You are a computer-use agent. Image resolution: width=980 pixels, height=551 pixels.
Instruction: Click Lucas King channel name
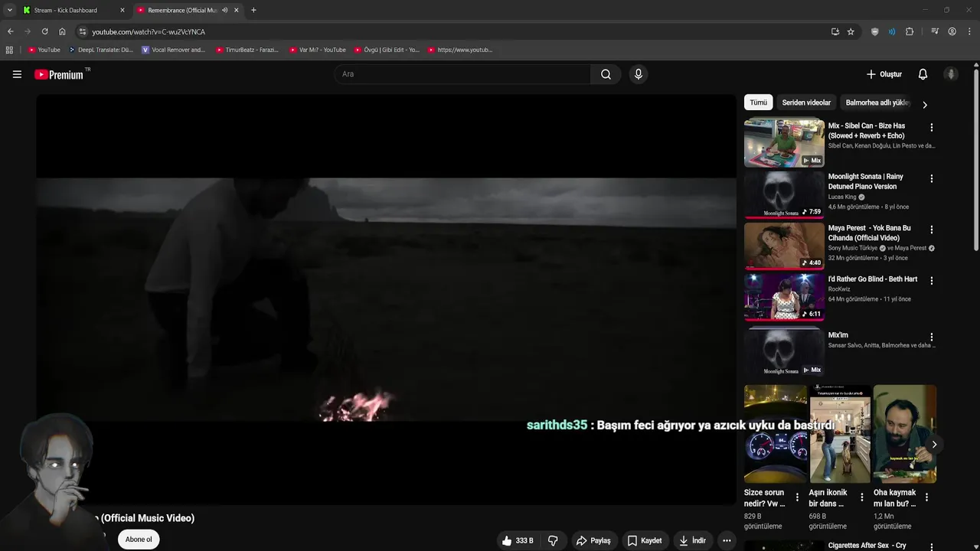click(x=842, y=197)
